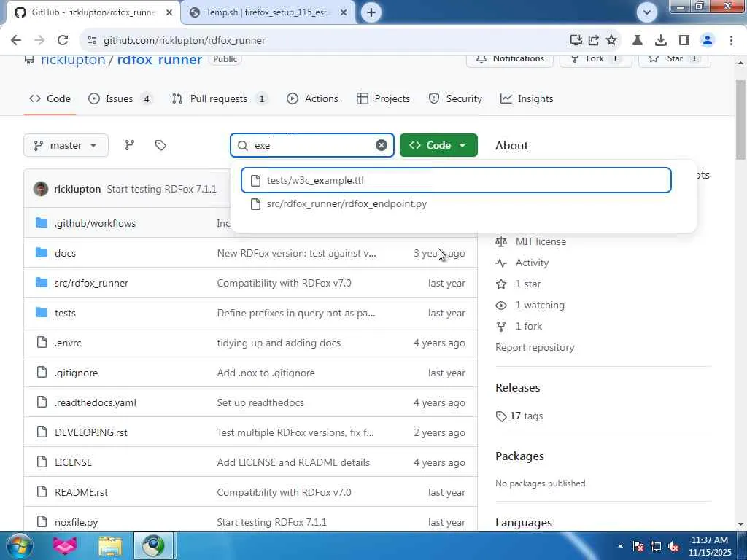
Task: Click the muted volume tray icon
Action: [x=673, y=547]
